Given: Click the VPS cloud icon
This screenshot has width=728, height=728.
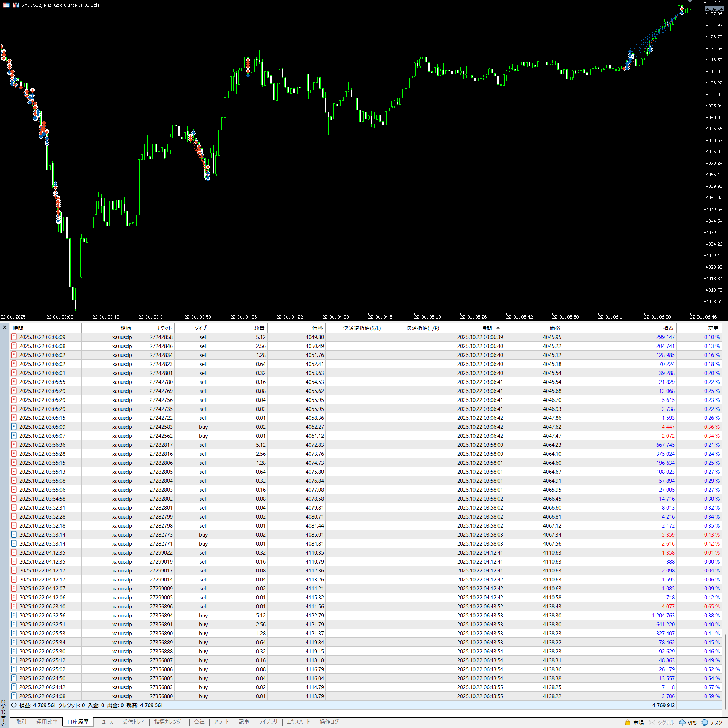Looking at the screenshot, I should 682,722.
